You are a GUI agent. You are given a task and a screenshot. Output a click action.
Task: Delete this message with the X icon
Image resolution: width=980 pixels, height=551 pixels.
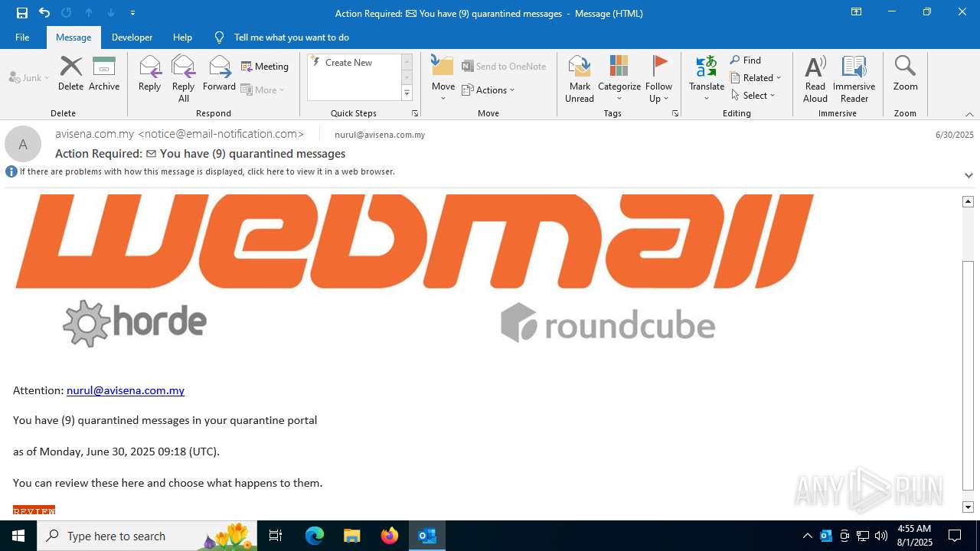(x=70, y=73)
